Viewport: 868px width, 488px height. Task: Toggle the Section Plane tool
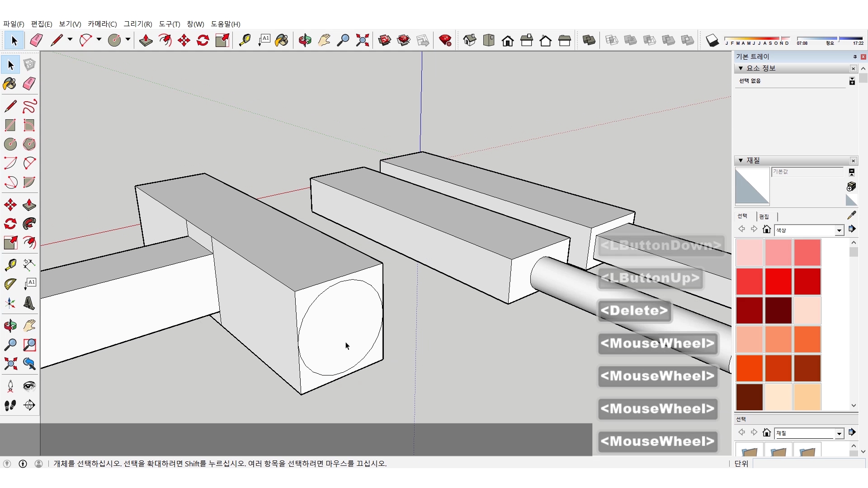coord(29,405)
